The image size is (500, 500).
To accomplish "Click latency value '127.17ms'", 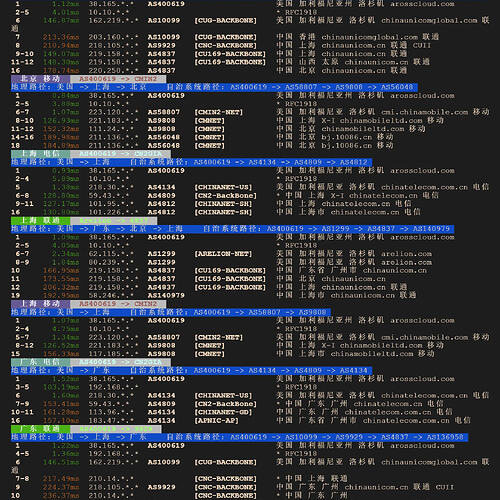I will coord(61,204).
